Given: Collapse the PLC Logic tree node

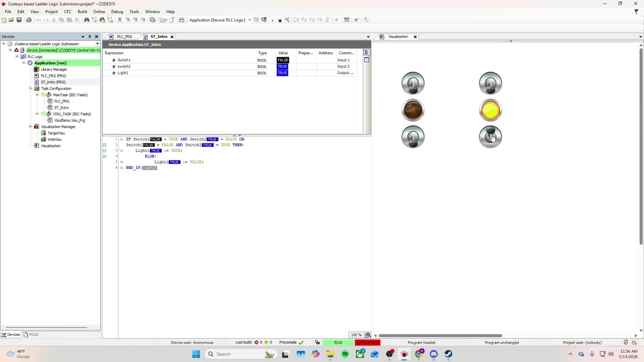Looking at the screenshot, I should (x=17, y=56).
